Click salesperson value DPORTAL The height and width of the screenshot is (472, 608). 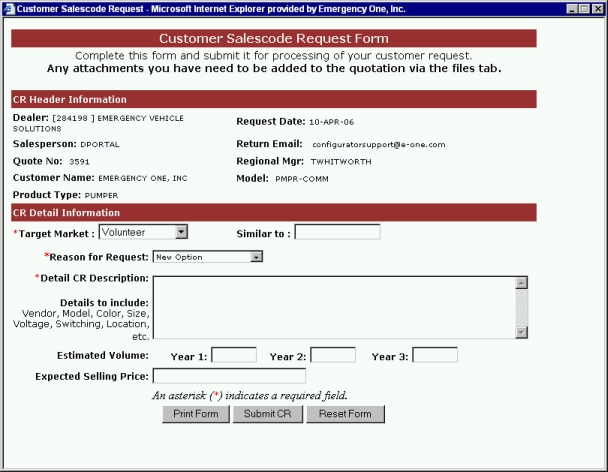pos(100,145)
